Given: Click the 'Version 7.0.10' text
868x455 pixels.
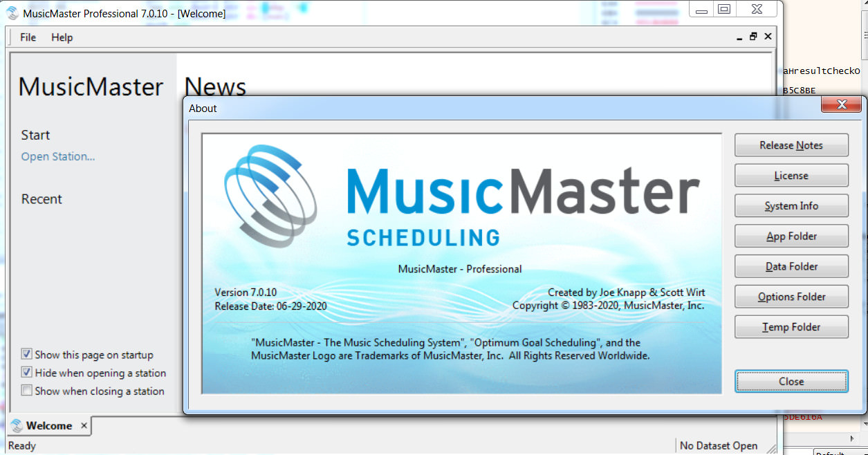Looking at the screenshot, I should (x=246, y=292).
